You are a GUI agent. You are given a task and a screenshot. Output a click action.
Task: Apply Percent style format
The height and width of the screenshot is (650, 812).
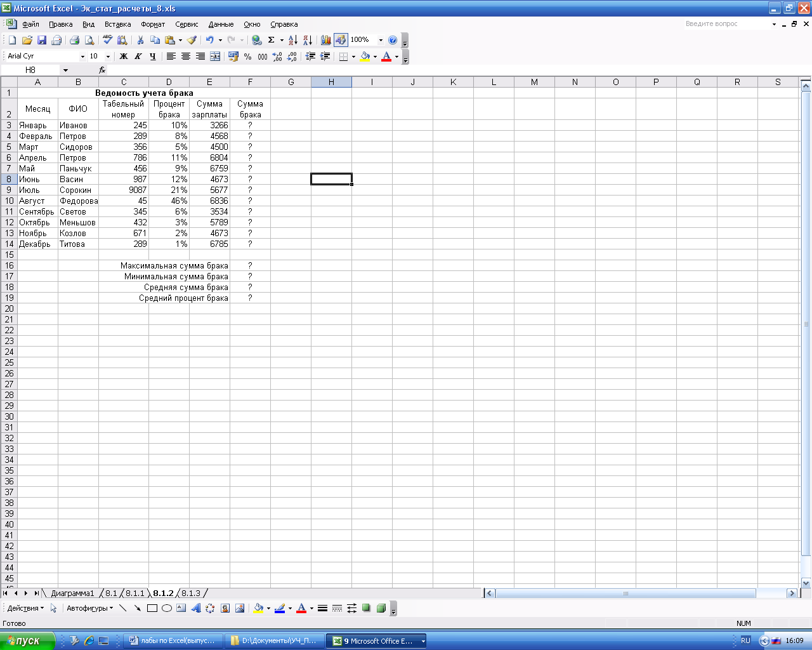[x=248, y=56]
